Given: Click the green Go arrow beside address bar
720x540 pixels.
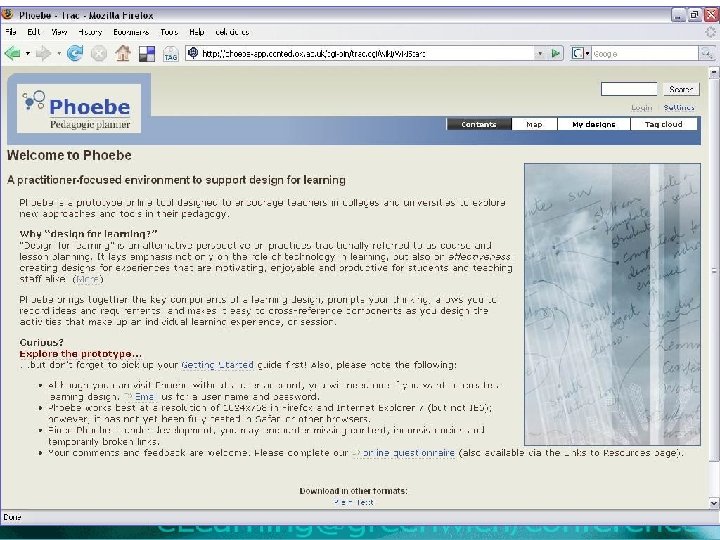Looking at the screenshot, I should click(x=556, y=53).
